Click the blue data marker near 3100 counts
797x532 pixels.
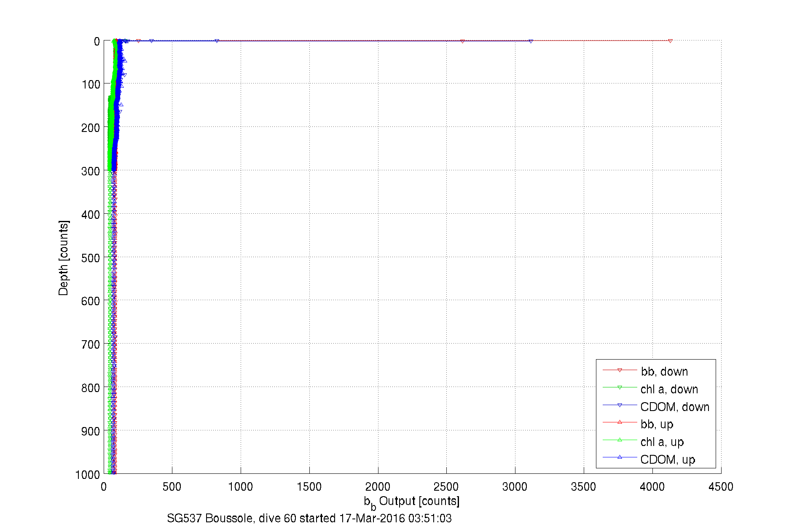click(531, 41)
